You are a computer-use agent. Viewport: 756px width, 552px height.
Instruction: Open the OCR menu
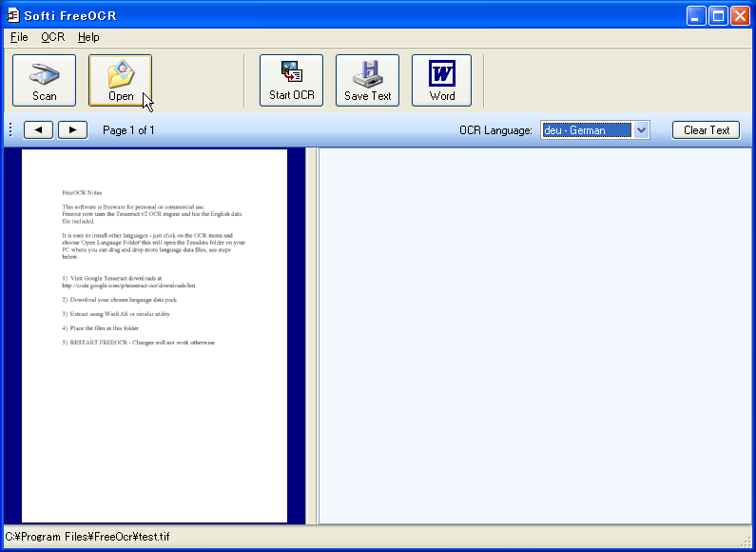point(52,37)
